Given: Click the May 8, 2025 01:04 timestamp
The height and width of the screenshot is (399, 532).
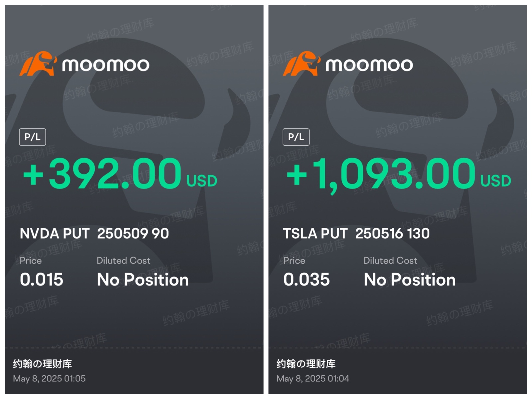Looking at the screenshot, I should coord(313,379).
